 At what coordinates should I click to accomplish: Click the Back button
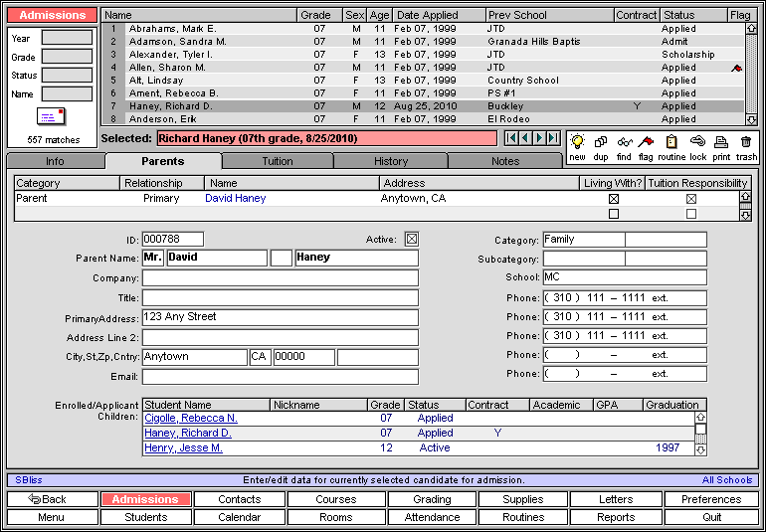click(x=53, y=499)
